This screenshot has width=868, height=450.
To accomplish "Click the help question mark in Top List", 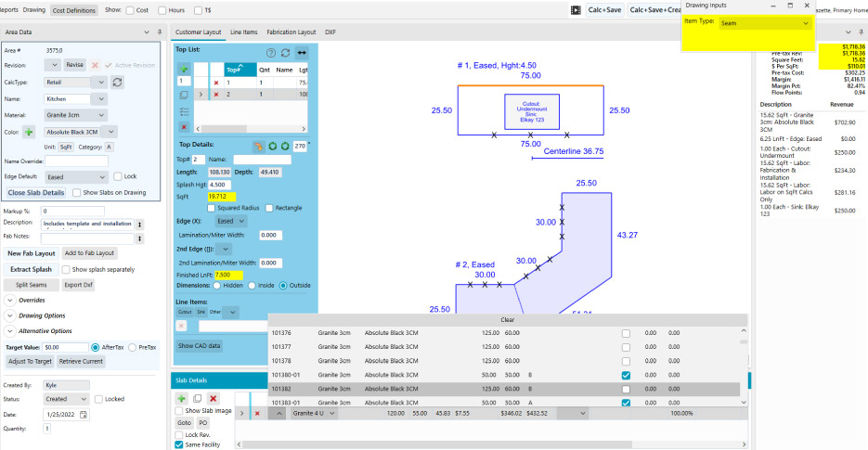I will click(271, 53).
